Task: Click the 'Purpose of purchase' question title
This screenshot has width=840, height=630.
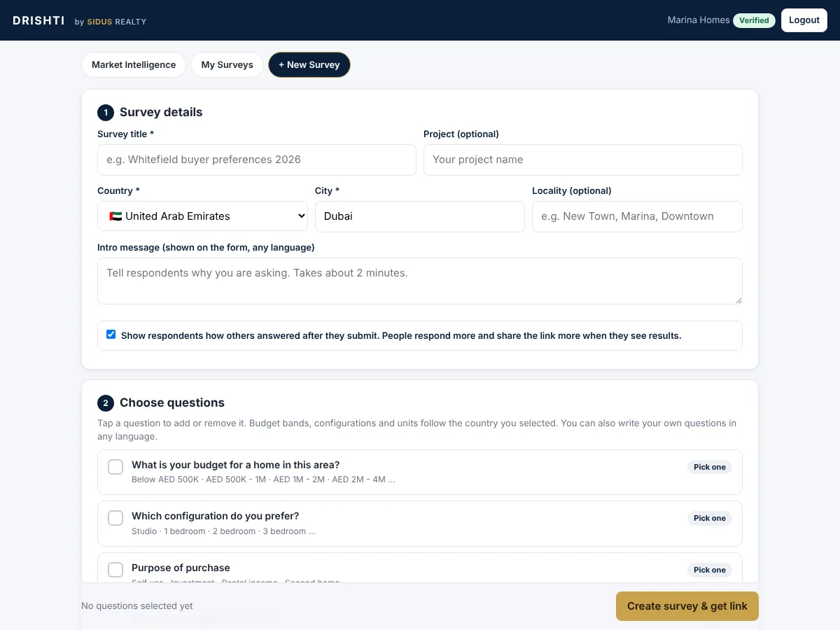Action: (x=181, y=568)
